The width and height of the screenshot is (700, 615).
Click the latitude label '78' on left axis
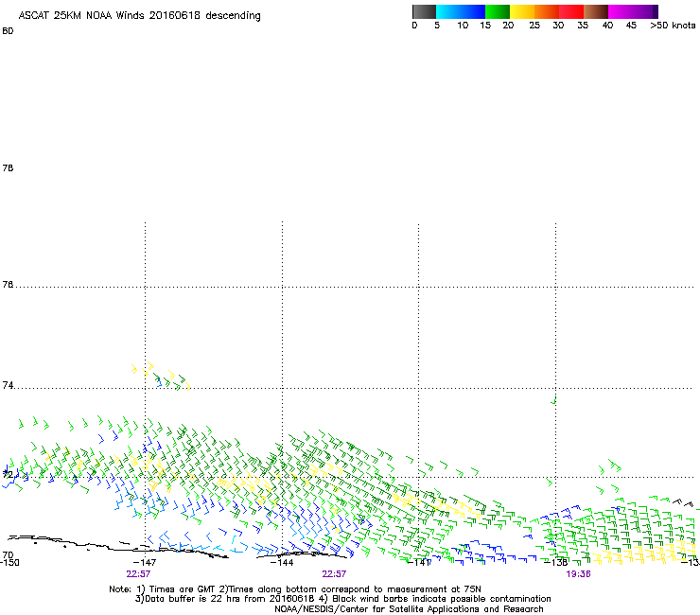coord(8,167)
